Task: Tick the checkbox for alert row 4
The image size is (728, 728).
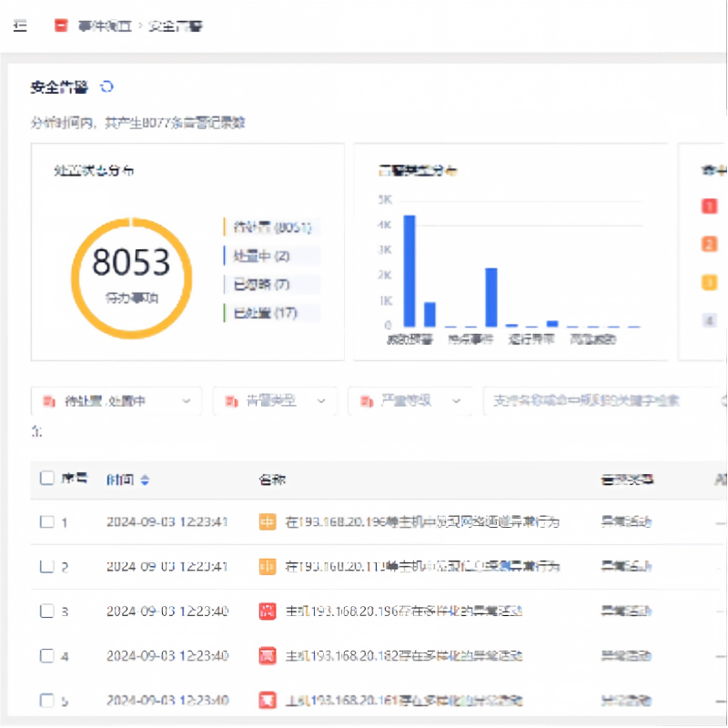Action: 47,655
